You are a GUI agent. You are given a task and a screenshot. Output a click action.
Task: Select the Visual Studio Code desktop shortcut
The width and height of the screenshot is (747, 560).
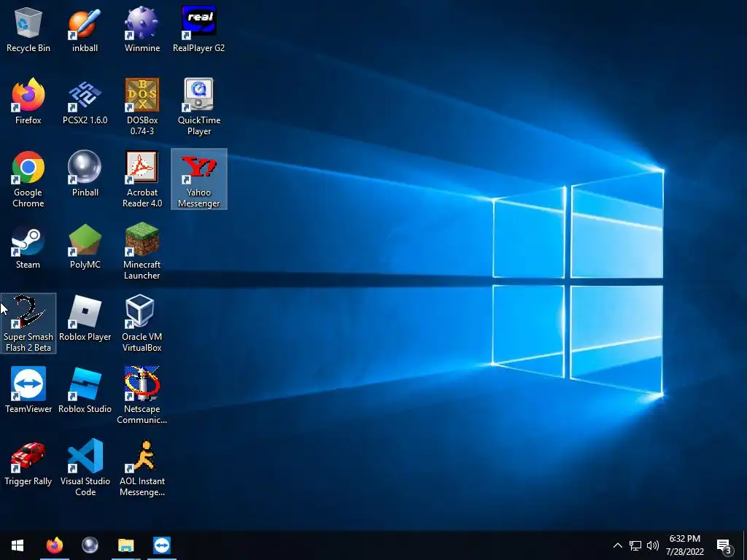point(85,467)
